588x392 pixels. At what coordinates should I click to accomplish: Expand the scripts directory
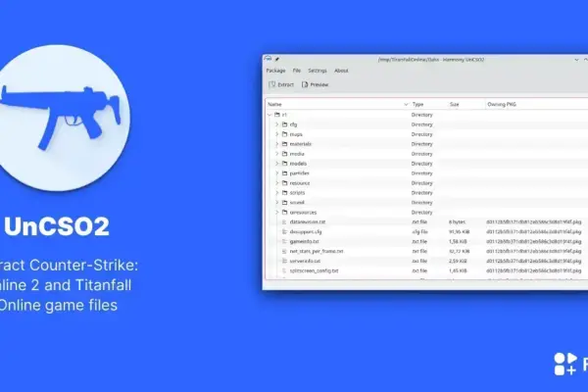[277, 193]
